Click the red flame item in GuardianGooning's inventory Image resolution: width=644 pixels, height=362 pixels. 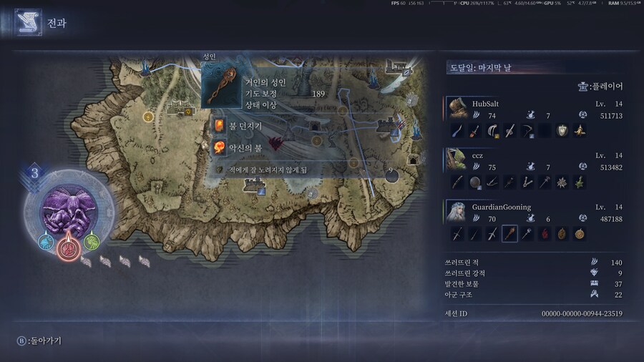(x=545, y=234)
